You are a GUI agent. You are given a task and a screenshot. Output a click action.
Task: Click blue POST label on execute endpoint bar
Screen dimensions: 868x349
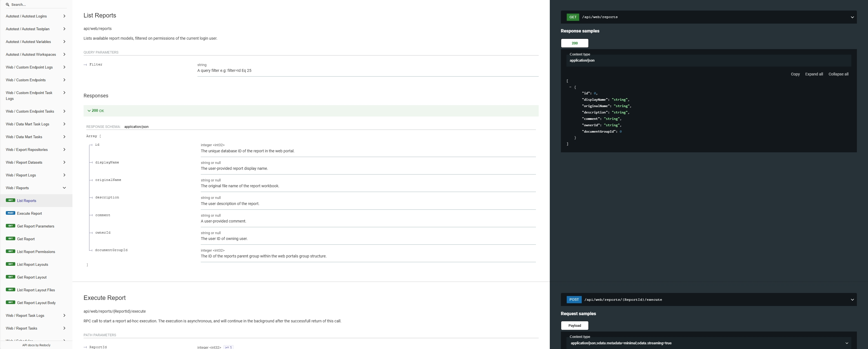point(574,300)
